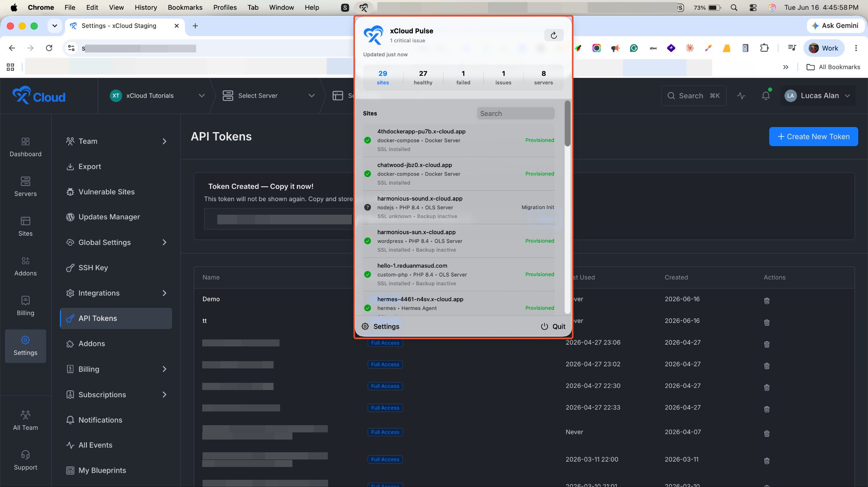
Task: Click the Pulse site list scrollbar
Action: pos(568,124)
